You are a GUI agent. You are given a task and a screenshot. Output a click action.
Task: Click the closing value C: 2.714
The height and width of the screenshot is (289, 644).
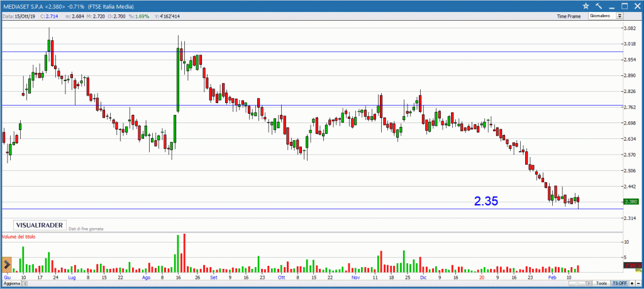pos(50,16)
